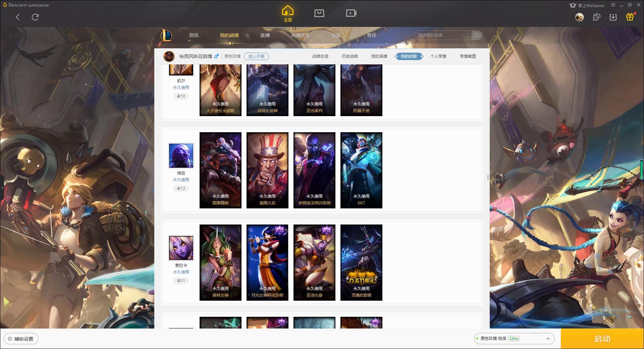Image resolution: width=644 pixels, height=349 pixels.
Task: Click the male gender icon
Action: (x=216, y=56)
